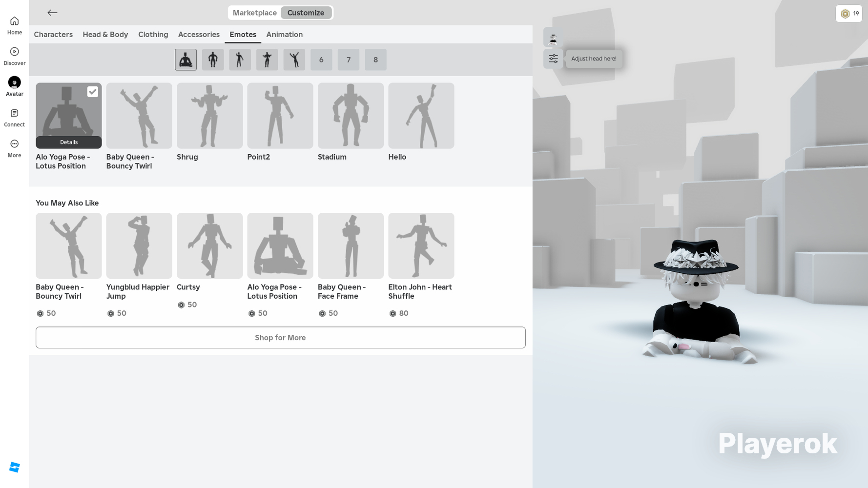Open the Discover sidebar icon
This screenshot has width=868, height=488.
click(x=15, y=56)
